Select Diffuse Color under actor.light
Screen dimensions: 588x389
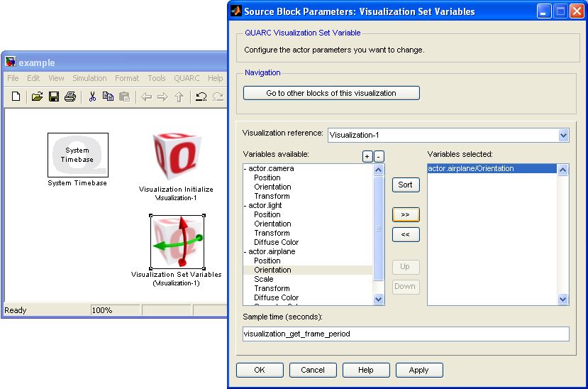276,242
